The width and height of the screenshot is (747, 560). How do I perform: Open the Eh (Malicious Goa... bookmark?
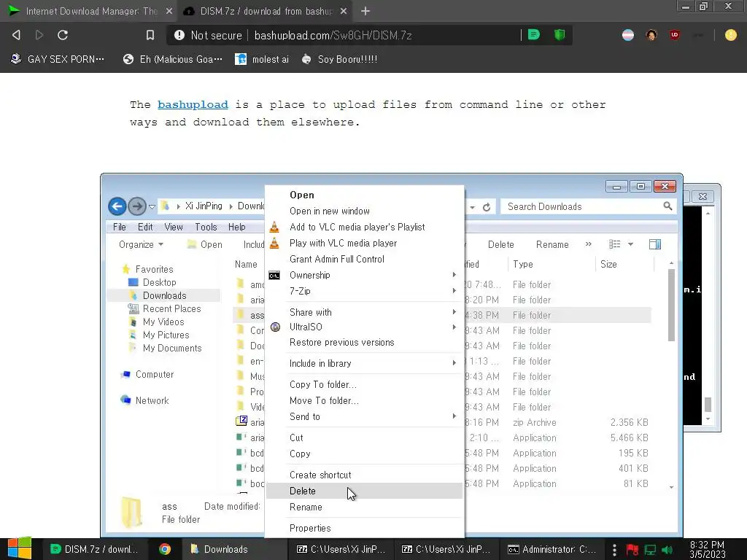click(x=172, y=59)
